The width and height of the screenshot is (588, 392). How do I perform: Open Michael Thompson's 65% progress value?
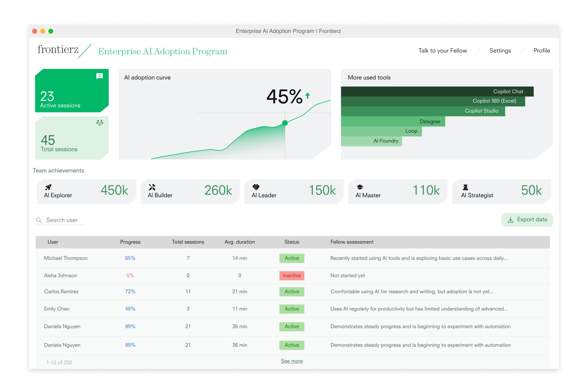point(130,258)
